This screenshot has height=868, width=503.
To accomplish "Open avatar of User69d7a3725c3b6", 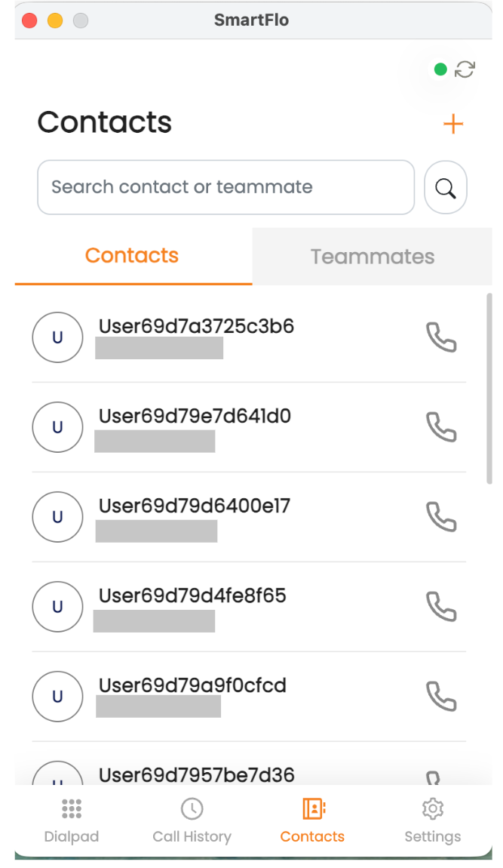I will [x=57, y=337].
